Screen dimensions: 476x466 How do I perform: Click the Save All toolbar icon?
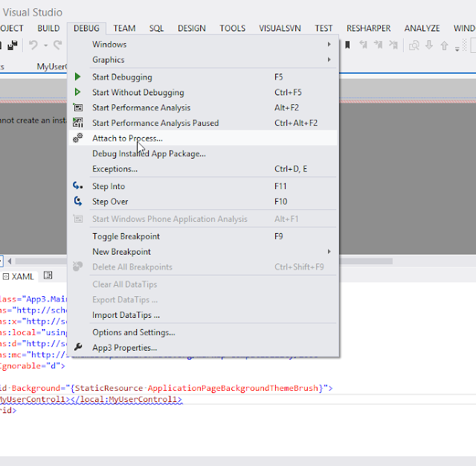click(13, 45)
